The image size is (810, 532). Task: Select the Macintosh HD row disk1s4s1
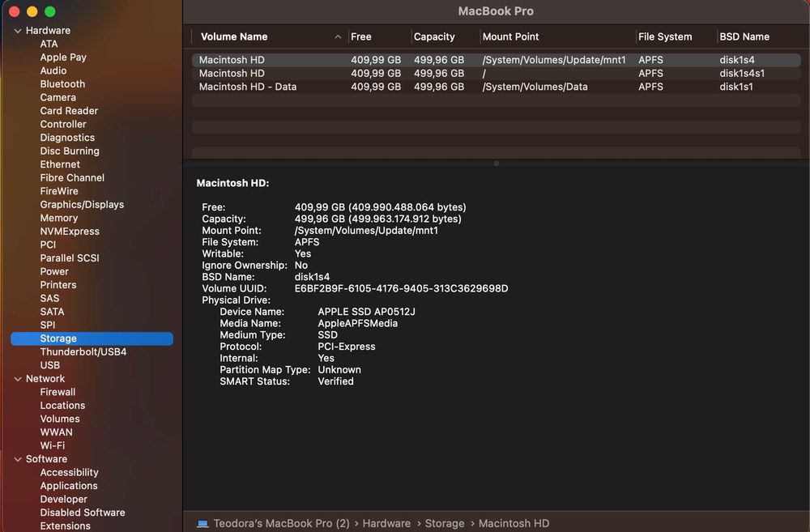496,74
